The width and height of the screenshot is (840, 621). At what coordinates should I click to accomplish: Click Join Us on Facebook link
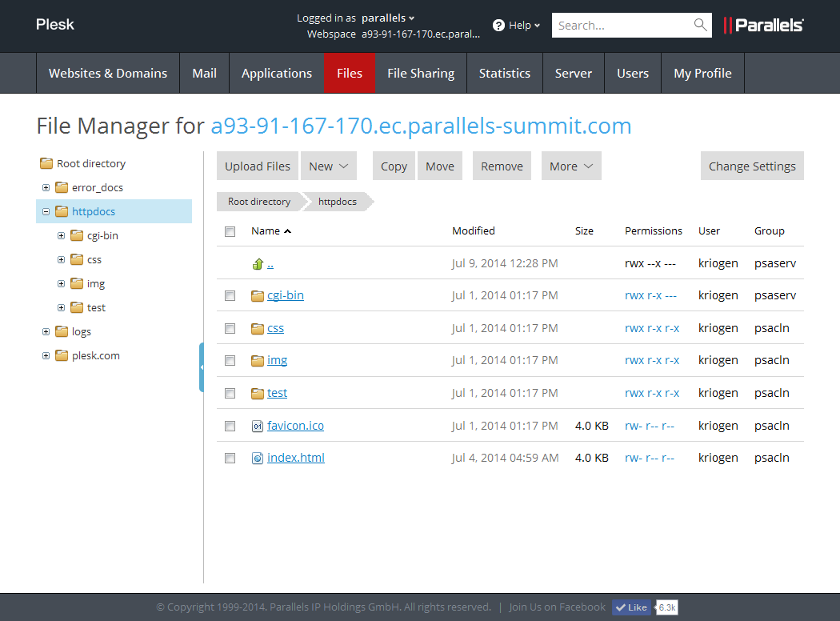pyautogui.click(x=557, y=607)
